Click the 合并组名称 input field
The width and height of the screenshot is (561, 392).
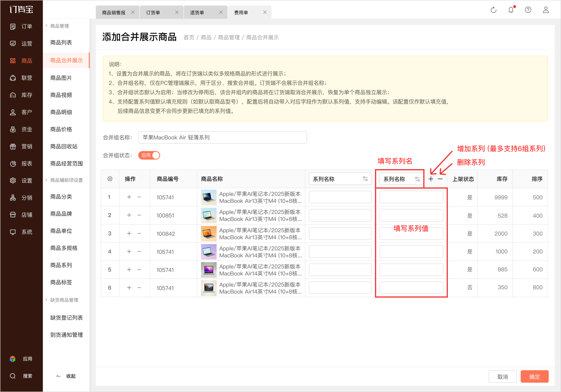click(x=222, y=137)
